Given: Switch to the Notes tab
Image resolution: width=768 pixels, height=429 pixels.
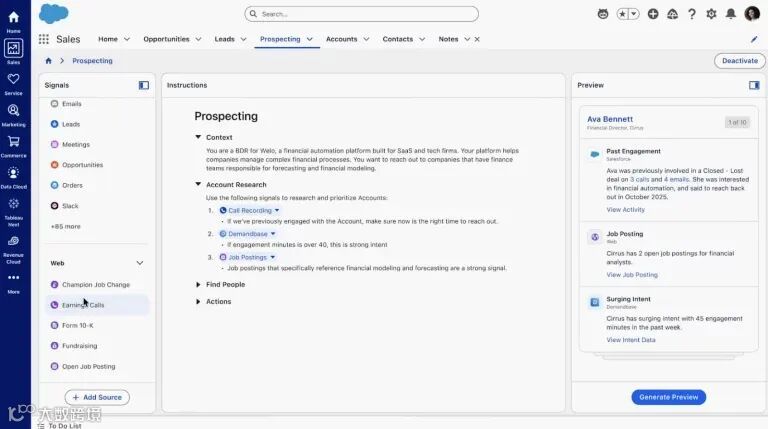Looking at the screenshot, I should coord(448,39).
